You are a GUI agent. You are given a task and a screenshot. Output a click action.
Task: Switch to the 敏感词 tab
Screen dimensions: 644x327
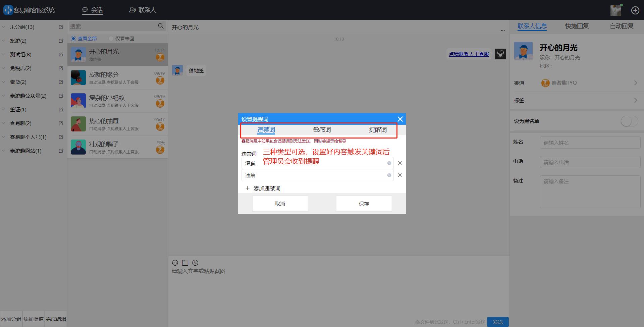[321, 130]
